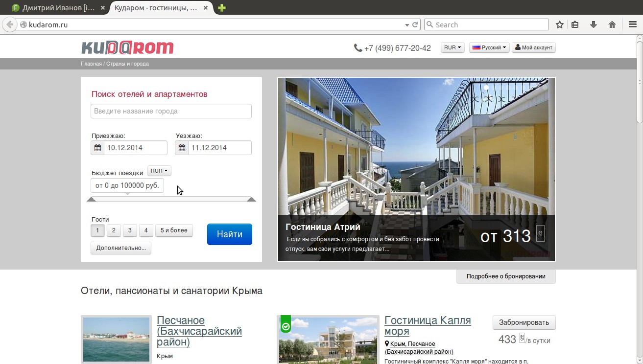
Task: Open Гостиница Капля моря link
Action: pos(428,326)
